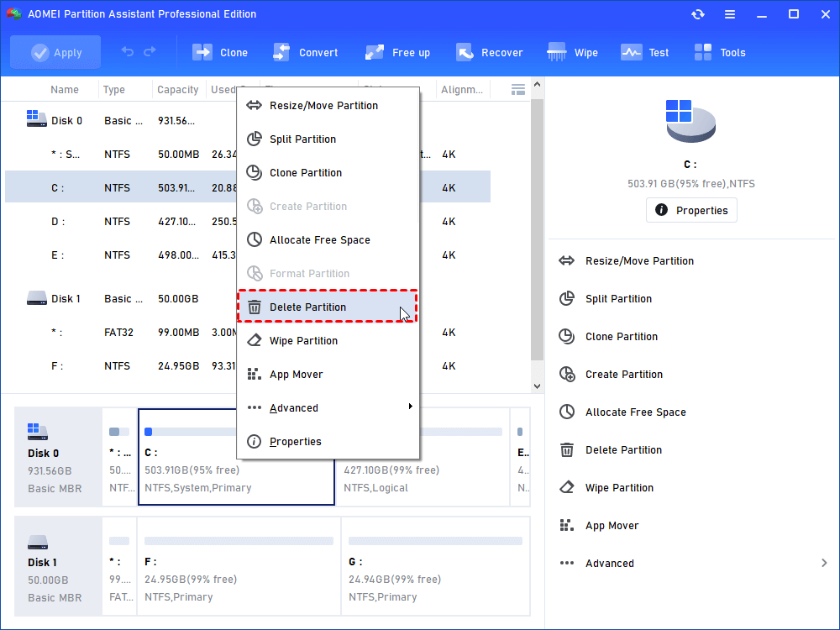Click Resize/Move Partition in right panel
The width and height of the screenshot is (840, 630).
click(639, 261)
